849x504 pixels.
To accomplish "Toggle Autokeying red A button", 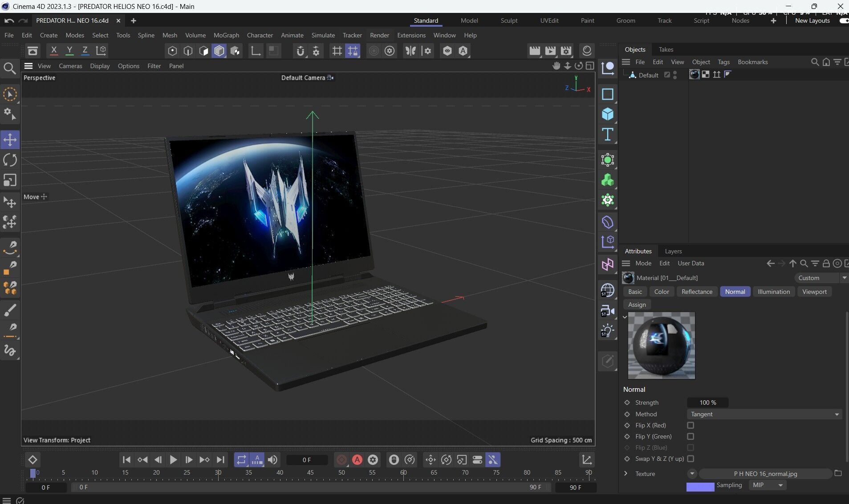I will point(357,460).
